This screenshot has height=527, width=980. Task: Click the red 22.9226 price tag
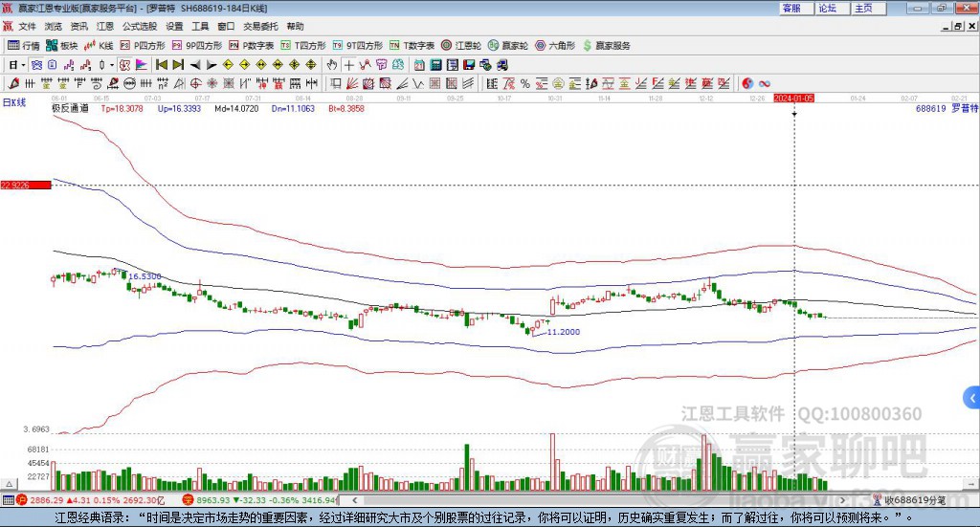(26, 185)
